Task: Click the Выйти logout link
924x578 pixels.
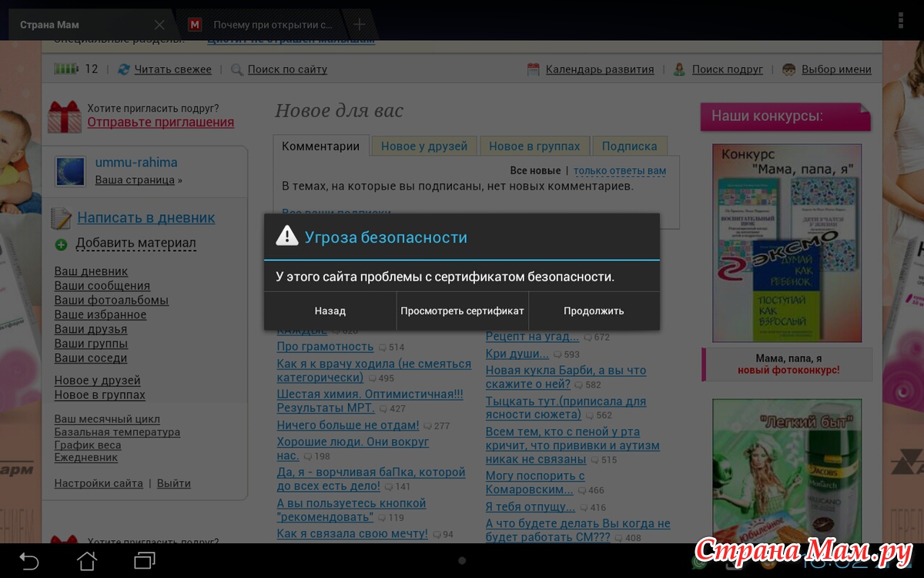Action: pos(173,483)
